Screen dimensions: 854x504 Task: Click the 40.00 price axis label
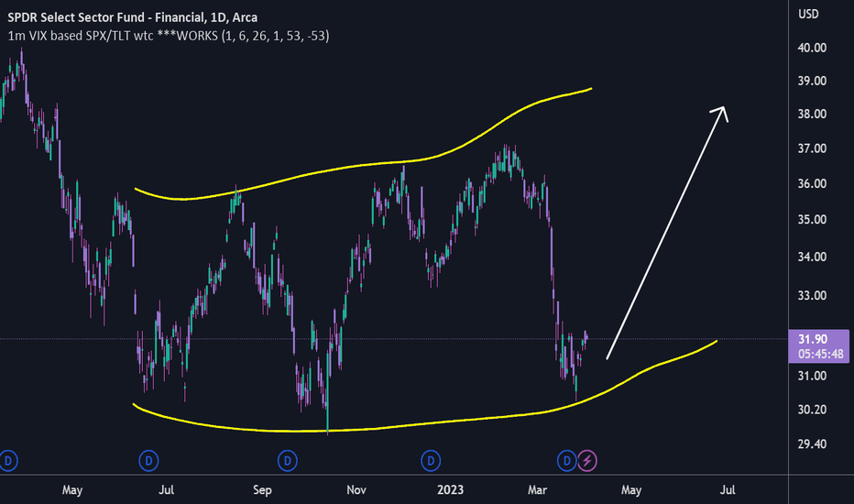812,48
